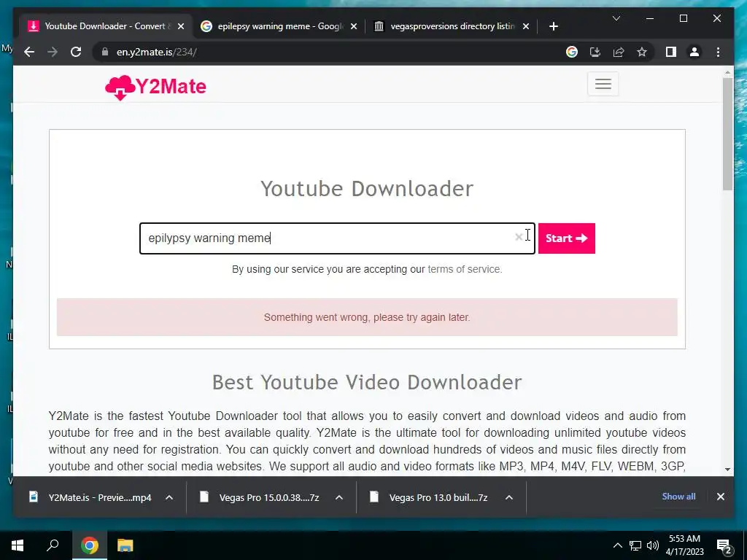The image size is (747, 560).
Task: Click the volume icon in system tray
Action: point(653,545)
